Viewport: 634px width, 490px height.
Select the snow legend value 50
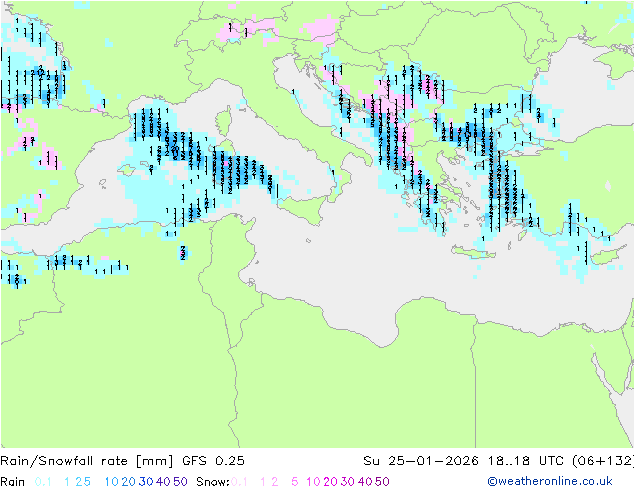point(382,482)
